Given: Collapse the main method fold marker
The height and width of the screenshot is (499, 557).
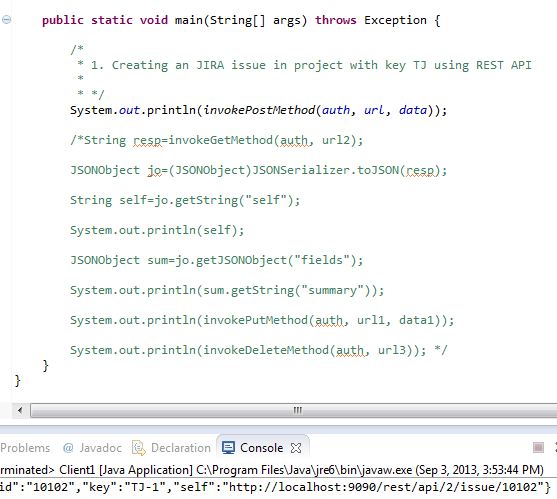Looking at the screenshot, I should 6,20.
